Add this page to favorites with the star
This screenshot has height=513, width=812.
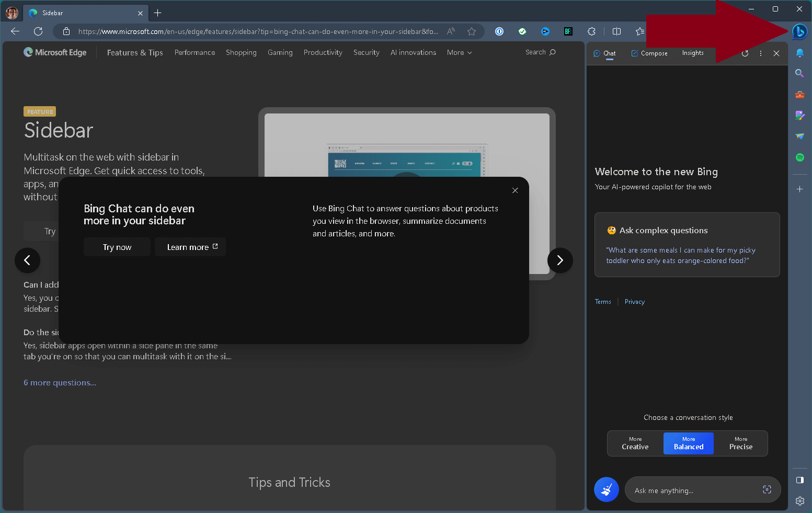click(x=472, y=31)
